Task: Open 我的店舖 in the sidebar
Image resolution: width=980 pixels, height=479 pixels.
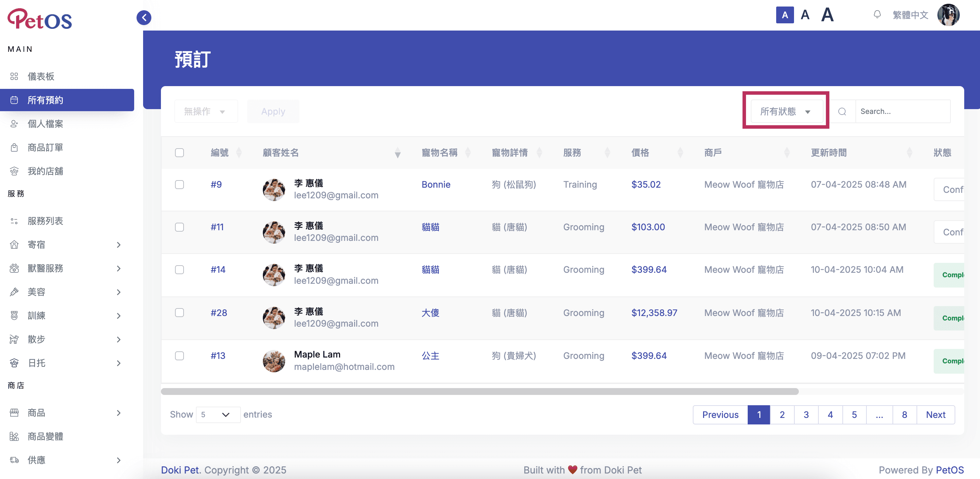Action: (67, 171)
